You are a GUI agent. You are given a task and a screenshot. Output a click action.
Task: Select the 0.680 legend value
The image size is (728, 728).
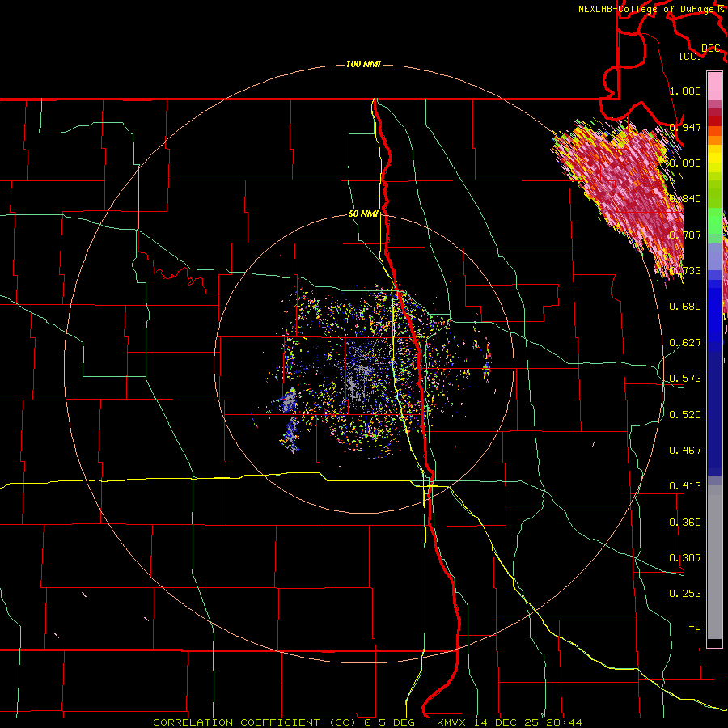pos(685,306)
